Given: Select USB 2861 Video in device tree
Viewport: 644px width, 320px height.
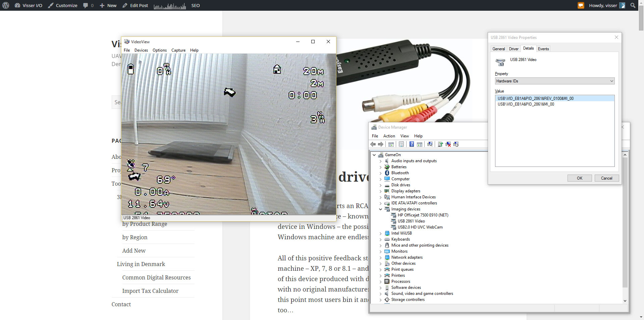Looking at the screenshot, I should [411, 221].
